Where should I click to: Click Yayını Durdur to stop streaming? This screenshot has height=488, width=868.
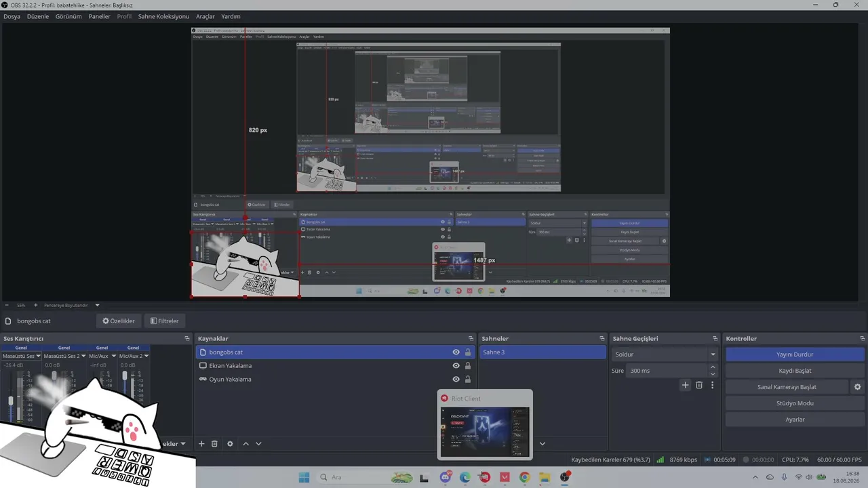click(x=795, y=354)
